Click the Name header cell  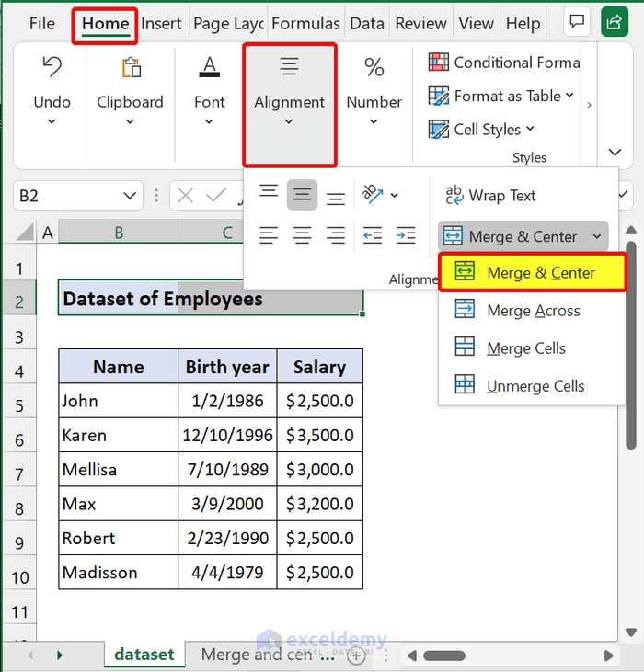pos(119,367)
